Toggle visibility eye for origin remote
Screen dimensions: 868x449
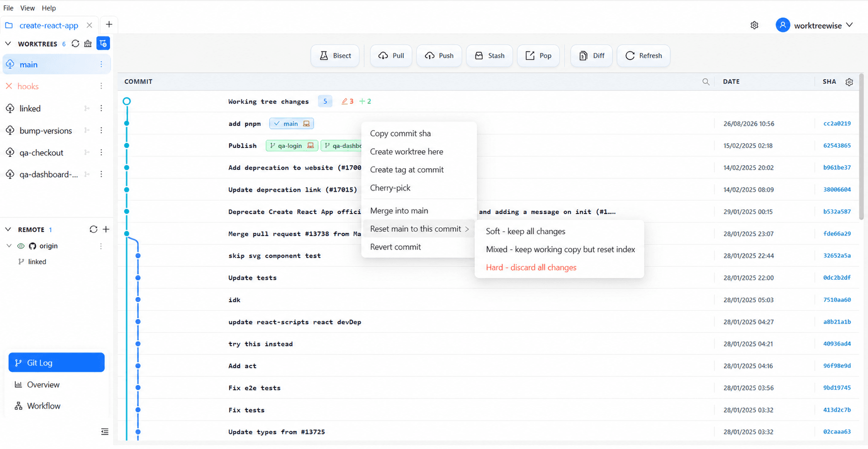point(21,246)
